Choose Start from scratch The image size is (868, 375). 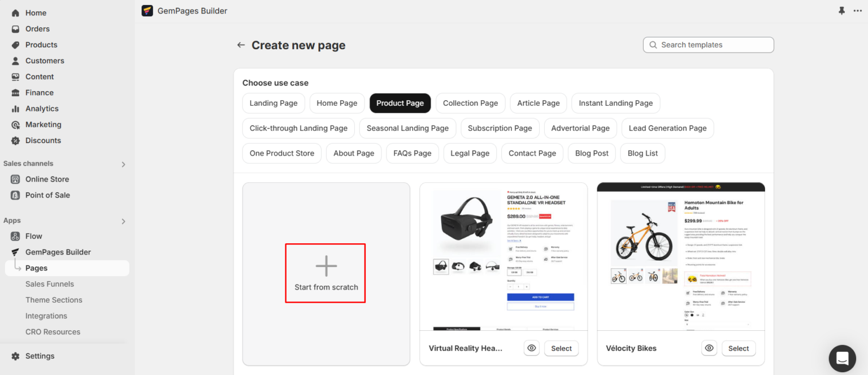pos(325,273)
